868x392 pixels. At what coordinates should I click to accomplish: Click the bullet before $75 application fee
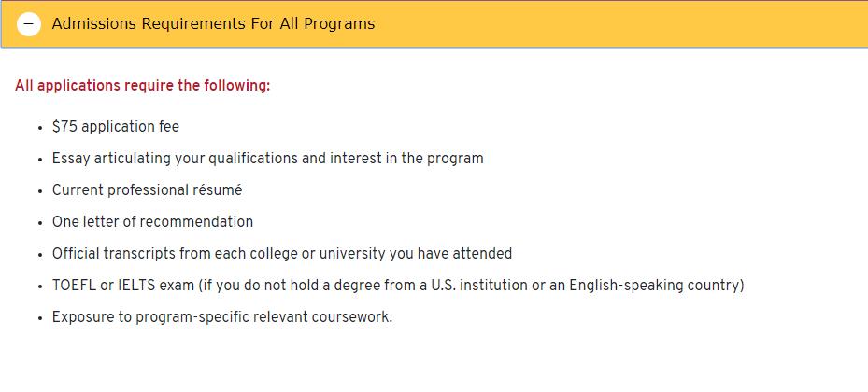[40, 128]
